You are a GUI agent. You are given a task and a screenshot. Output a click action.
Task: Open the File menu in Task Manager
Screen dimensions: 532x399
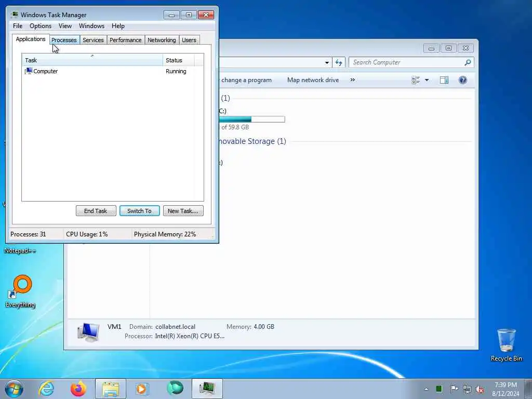(18, 26)
